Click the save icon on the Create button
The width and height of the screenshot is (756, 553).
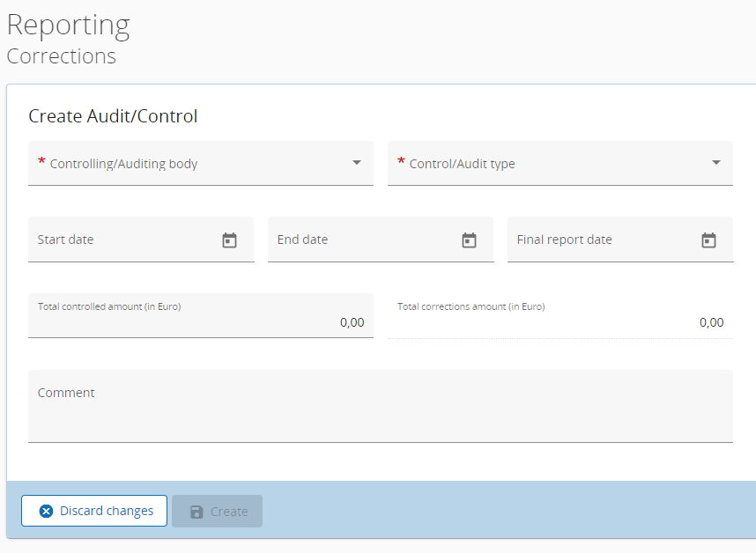tap(197, 512)
